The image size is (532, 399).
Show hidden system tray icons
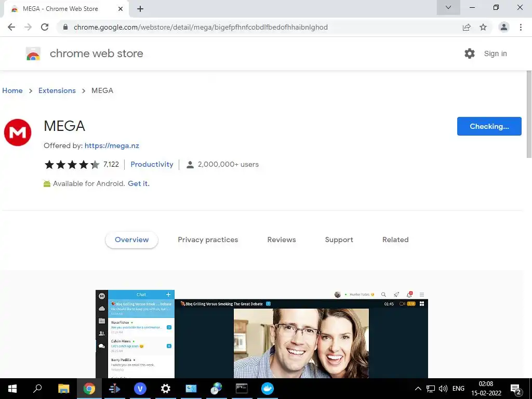418,389
